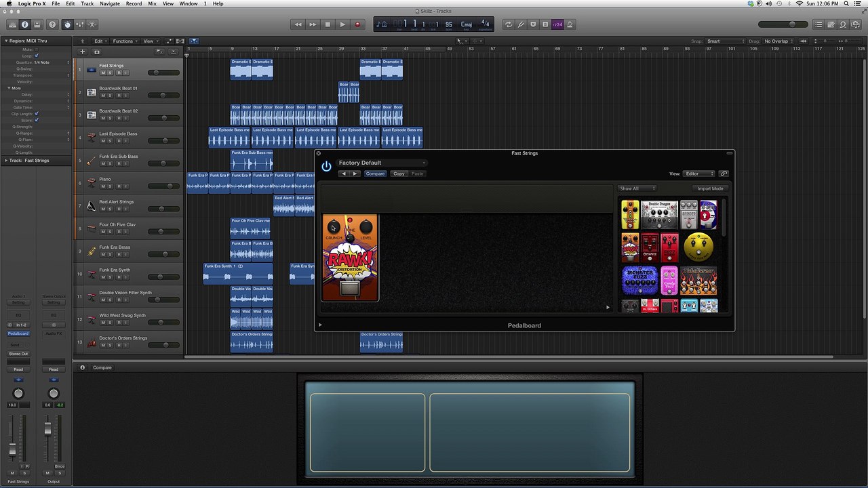Open the Track menu in the menu bar
This screenshot has width=868, height=488.
pos(87,3)
